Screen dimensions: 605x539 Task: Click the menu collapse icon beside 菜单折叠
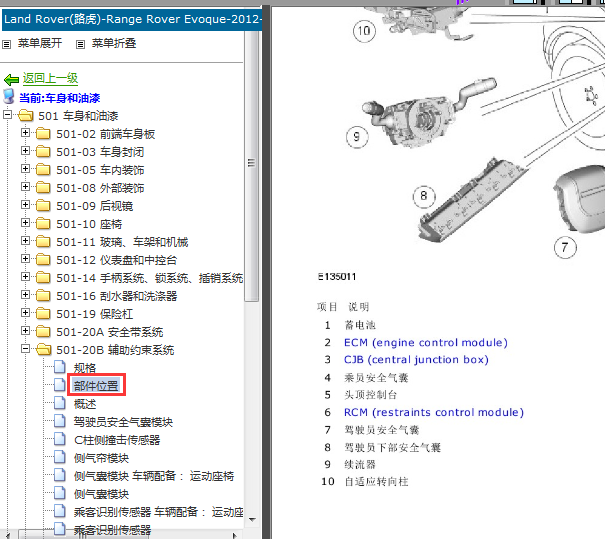click(80, 44)
